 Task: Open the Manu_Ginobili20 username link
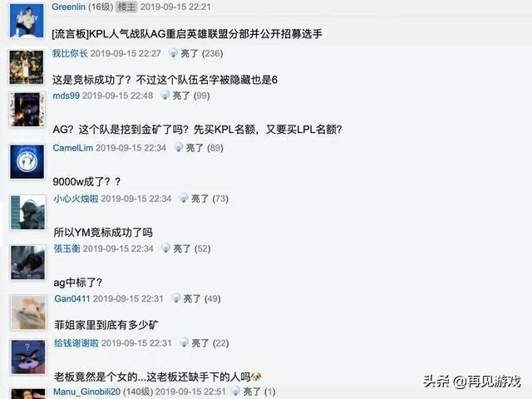[x=86, y=392]
